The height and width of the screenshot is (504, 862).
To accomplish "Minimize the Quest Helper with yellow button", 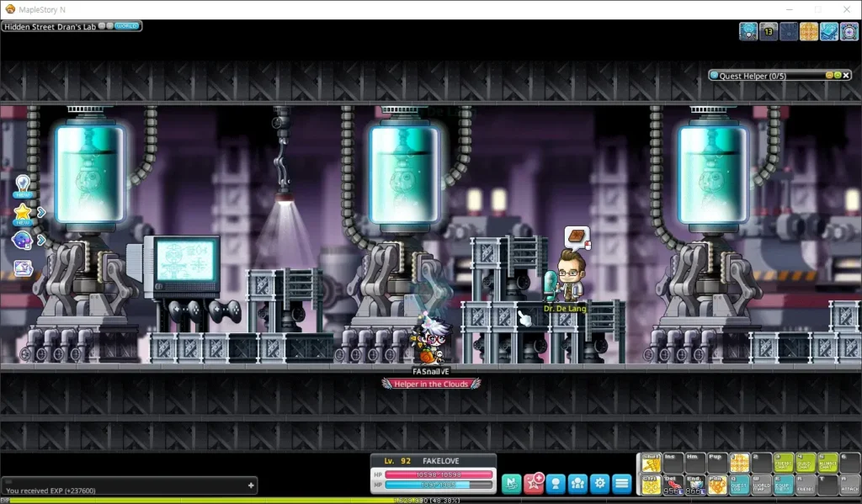I will [x=829, y=75].
